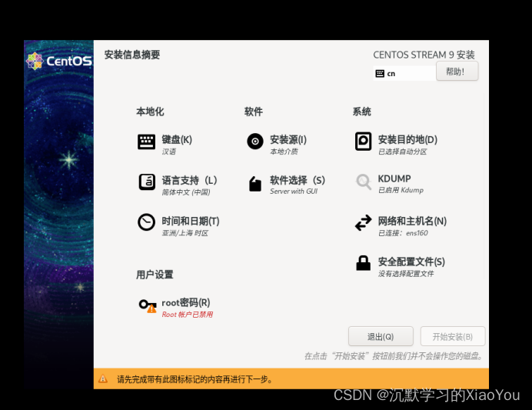
Task: Click the clock icon for time and date
Action: 147,222
